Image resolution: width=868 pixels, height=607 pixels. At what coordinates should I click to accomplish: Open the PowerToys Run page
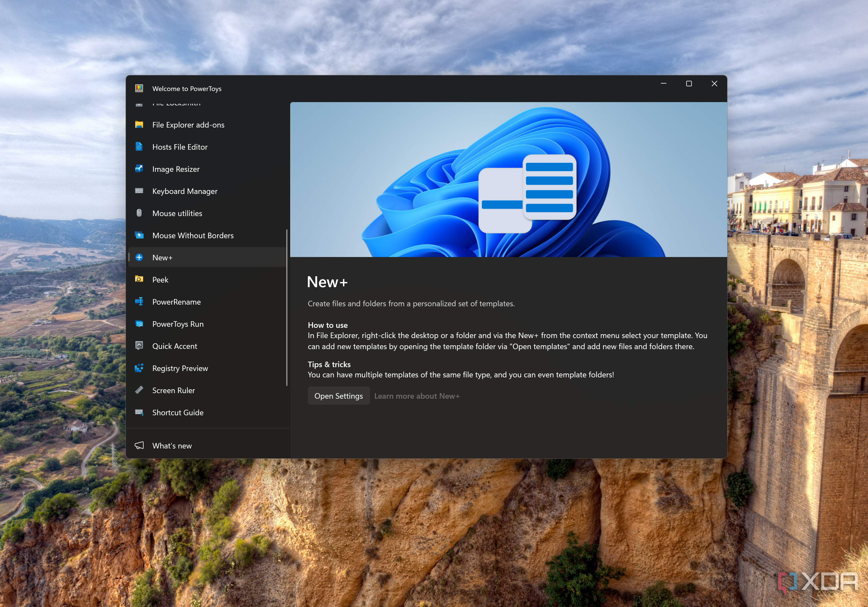click(178, 324)
